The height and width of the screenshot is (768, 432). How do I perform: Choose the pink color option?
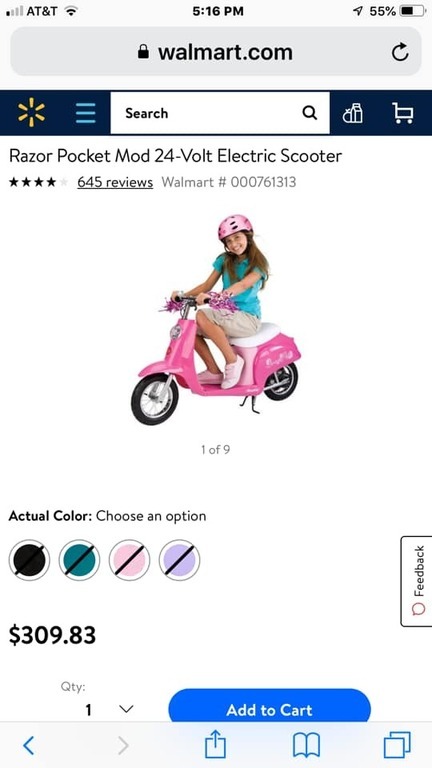(129, 560)
